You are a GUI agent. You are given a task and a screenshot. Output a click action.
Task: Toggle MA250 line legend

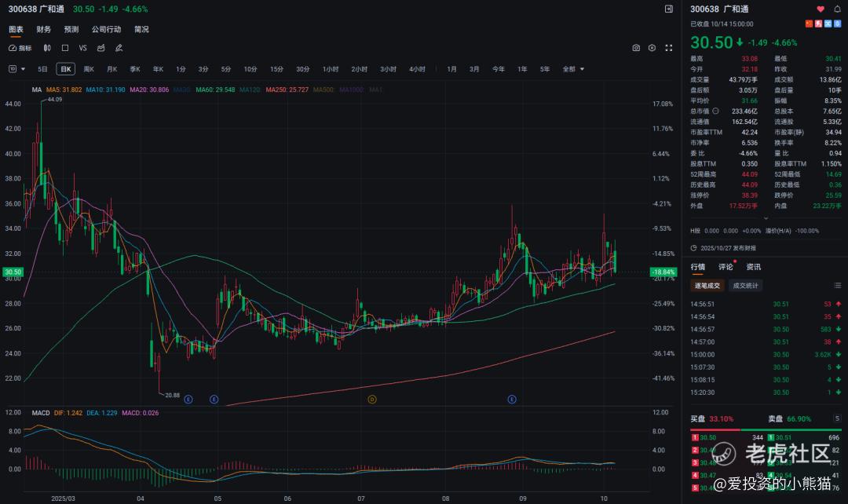(287, 89)
